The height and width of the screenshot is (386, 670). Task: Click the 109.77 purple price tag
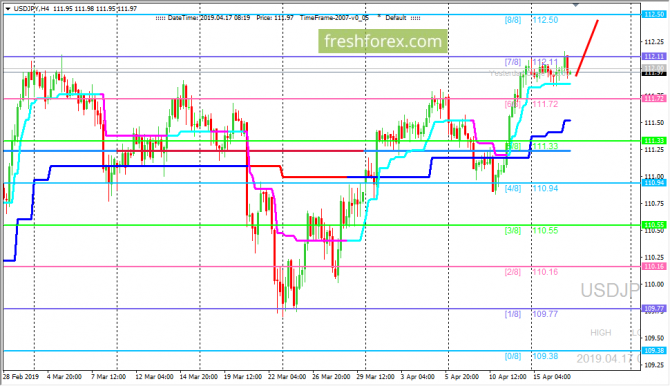pos(654,309)
